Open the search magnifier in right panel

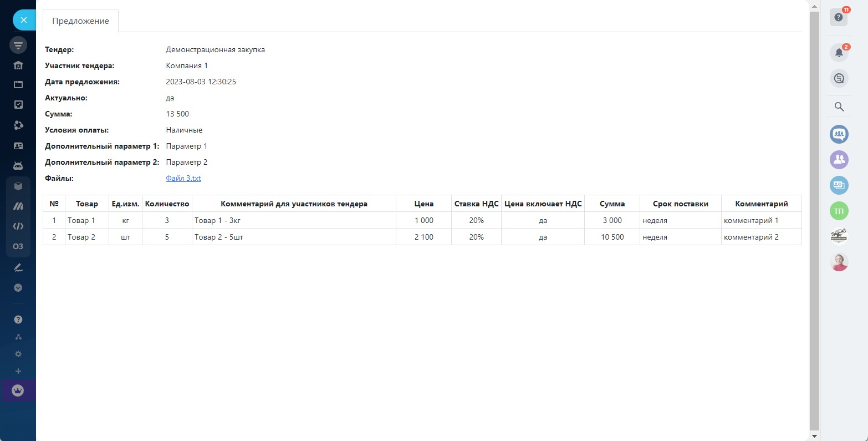click(x=839, y=107)
